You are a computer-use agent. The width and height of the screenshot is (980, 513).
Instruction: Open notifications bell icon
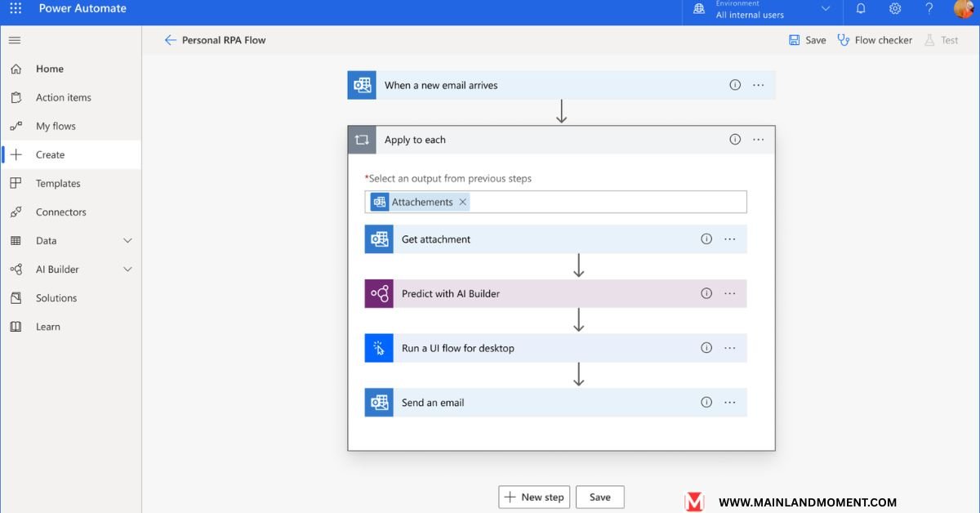[861, 9]
